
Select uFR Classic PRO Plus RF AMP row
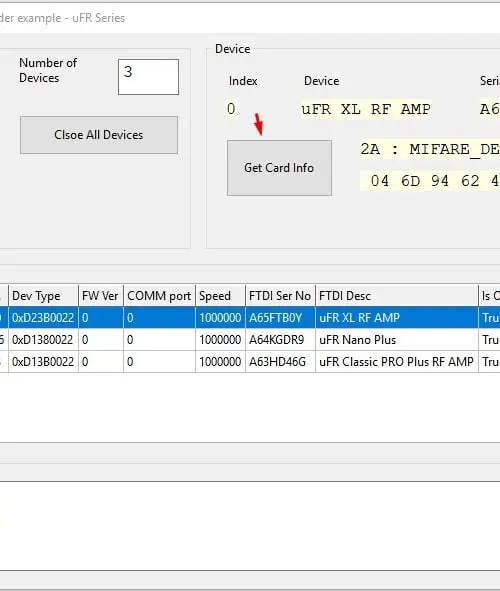250,362
